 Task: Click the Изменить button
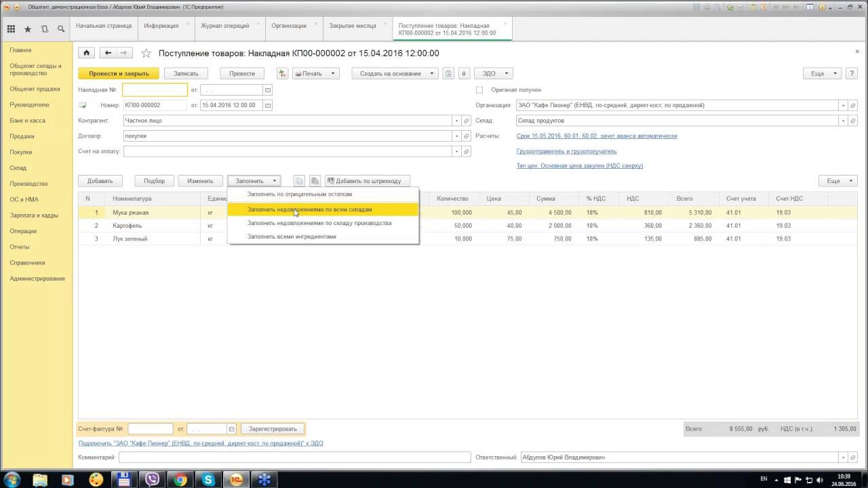[x=200, y=181]
